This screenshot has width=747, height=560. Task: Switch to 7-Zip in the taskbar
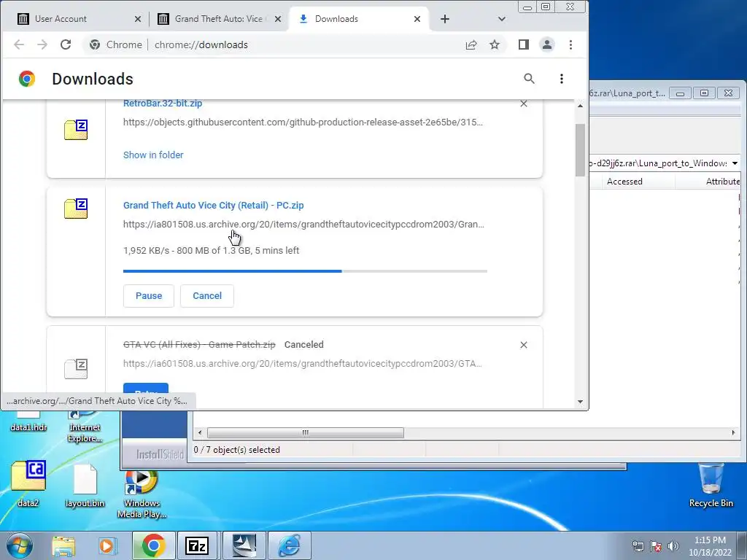(x=197, y=545)
